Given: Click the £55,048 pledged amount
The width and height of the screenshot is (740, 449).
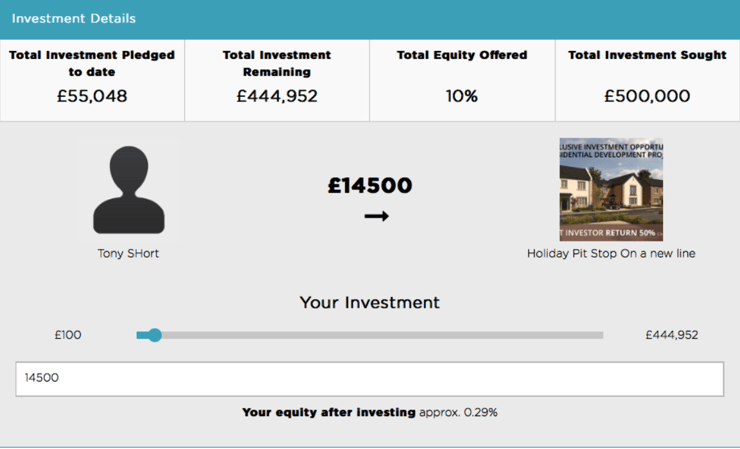Looking at the screenshot, I should pyautogui.click(x=92, y=96).
